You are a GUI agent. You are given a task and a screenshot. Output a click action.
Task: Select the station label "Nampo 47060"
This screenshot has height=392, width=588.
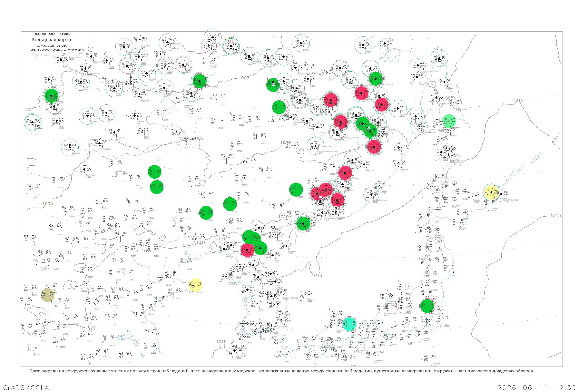(239, 277)
